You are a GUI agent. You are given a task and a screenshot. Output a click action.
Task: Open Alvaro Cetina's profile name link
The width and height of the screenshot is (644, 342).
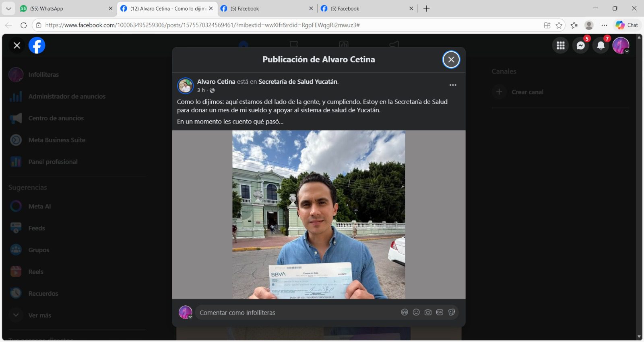[216, 82]
